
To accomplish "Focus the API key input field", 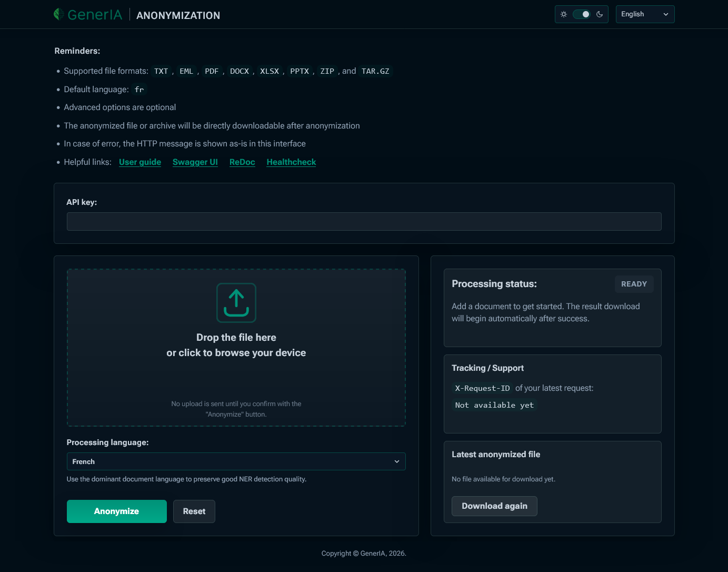I will point(364,222).
